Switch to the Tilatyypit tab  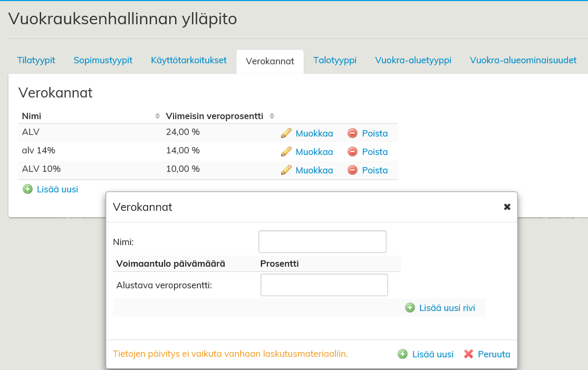tap(36, 60)
